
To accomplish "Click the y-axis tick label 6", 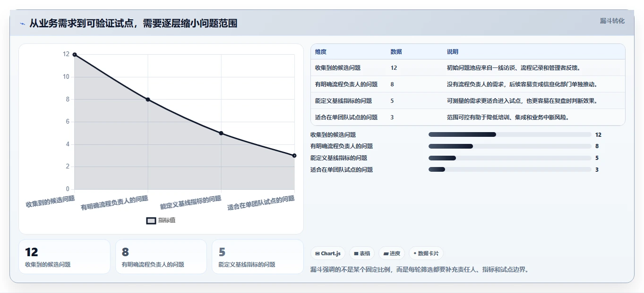I will tap(68, 122).
